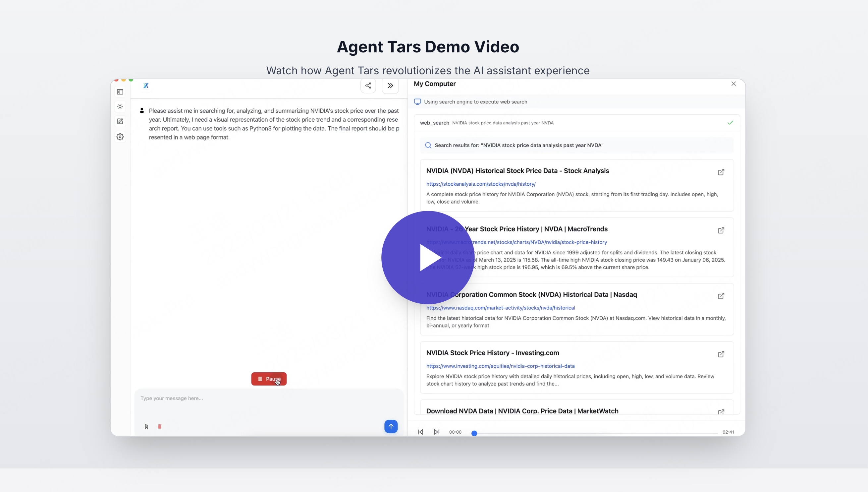
Task: Click the red trash delete icon
Action: click(160, 426)
